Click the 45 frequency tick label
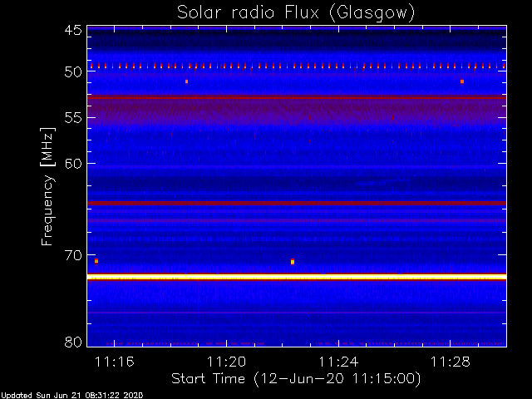The height and width of the screenshot is (399, 532). [73, 30]
